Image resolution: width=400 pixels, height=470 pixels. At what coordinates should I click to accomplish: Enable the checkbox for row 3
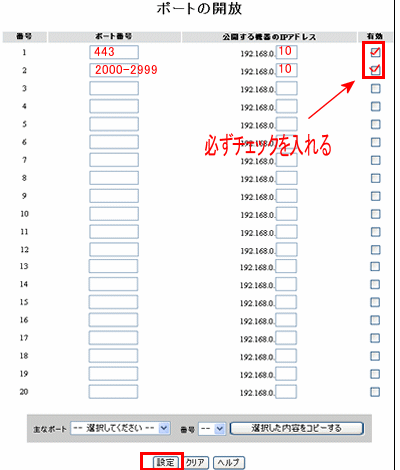376,88
